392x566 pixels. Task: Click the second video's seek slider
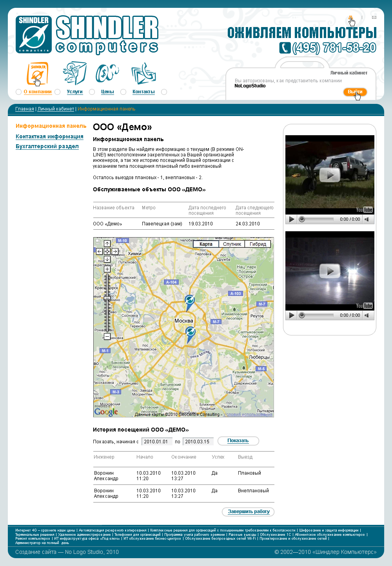click(317, 315)
